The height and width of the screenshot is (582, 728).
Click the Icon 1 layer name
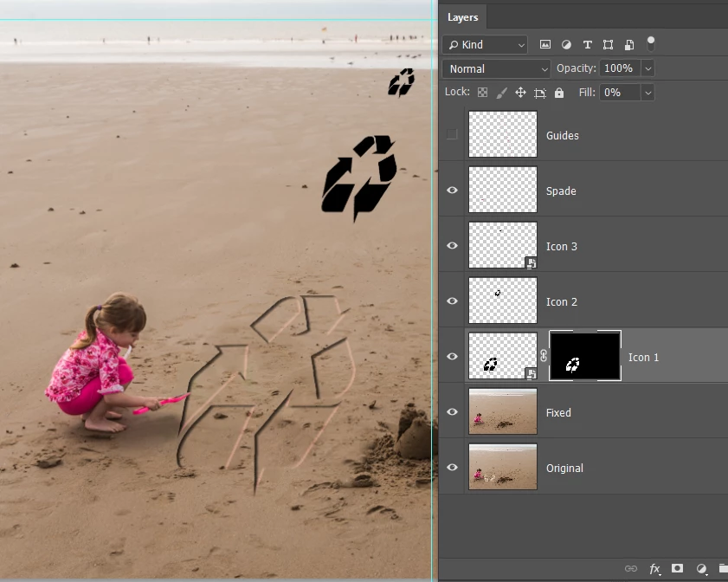coord(643,357)
